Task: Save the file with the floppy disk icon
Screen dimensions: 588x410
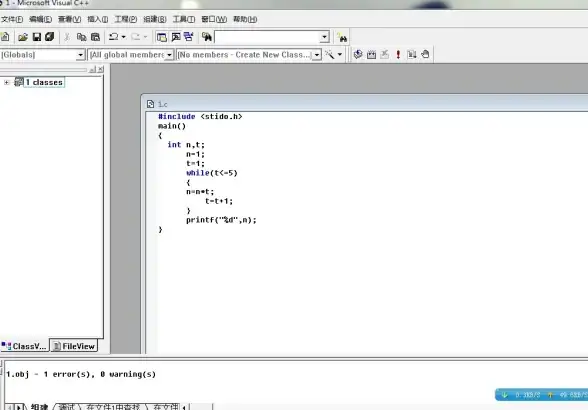Action: click(x=37, y=37)
